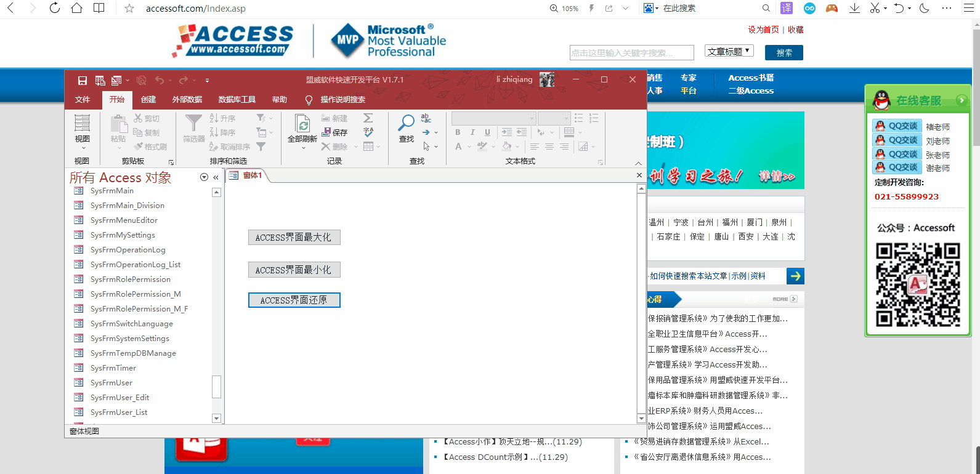Open the font name combo box
This screenshot has height=474, width=980.
pos(493,118)
